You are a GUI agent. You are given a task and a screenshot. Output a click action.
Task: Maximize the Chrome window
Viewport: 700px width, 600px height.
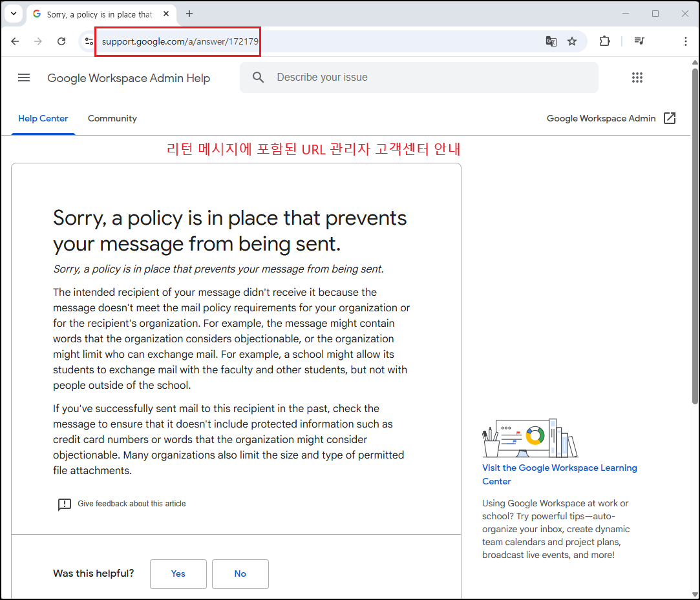pyautogui.click(x=655, y=14)
